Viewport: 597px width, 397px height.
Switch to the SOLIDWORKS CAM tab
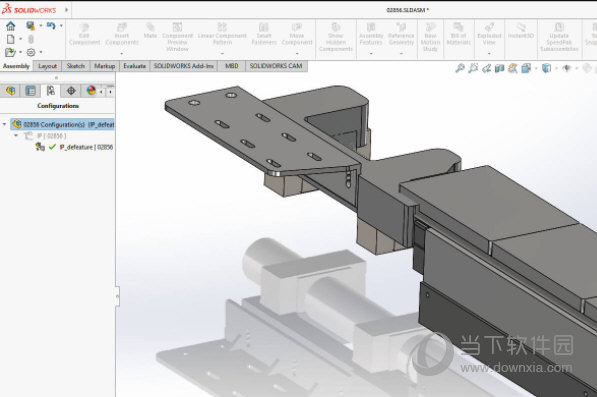(276, 66)
